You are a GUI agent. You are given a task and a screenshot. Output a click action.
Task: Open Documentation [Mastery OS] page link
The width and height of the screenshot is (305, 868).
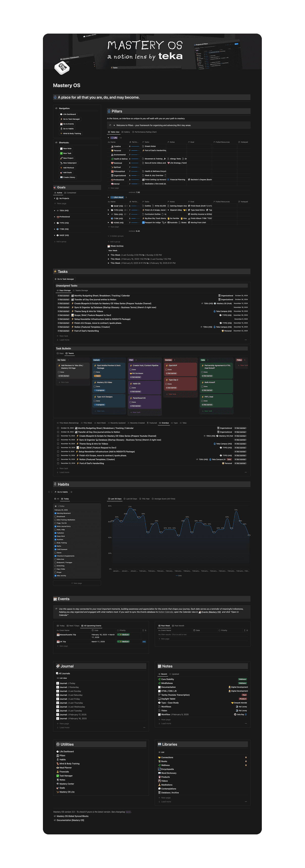coord(70,820)
